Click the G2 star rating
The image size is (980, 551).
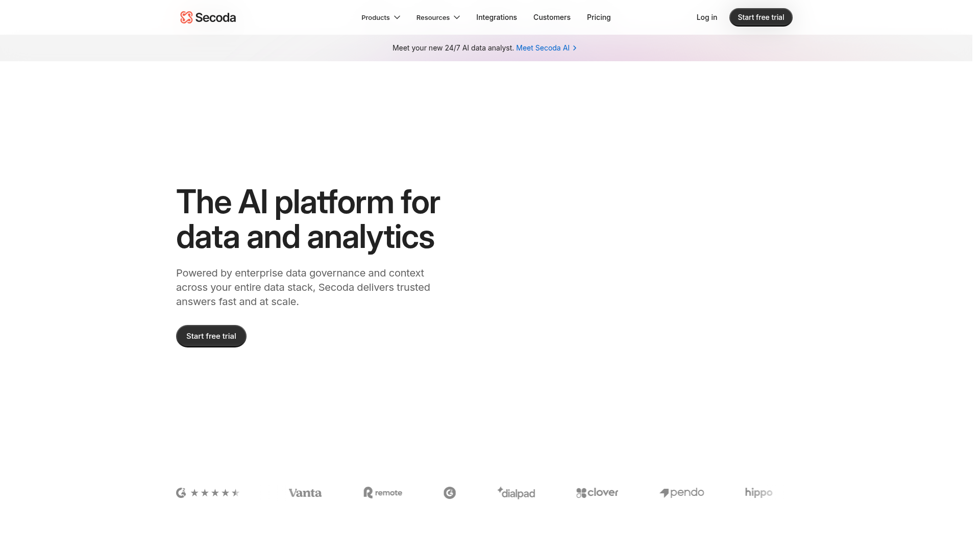(x=214, y=492)
